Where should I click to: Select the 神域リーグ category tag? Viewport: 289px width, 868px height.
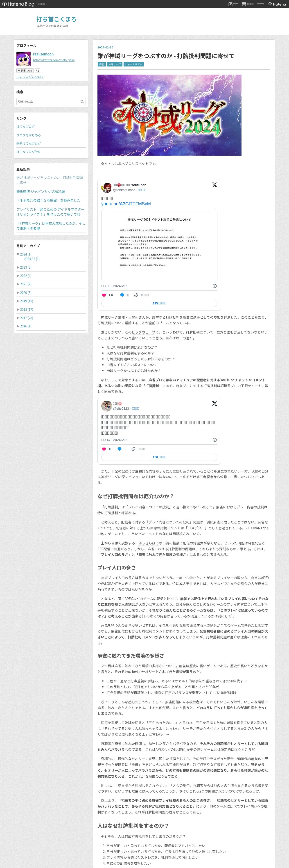coord(114,64)
